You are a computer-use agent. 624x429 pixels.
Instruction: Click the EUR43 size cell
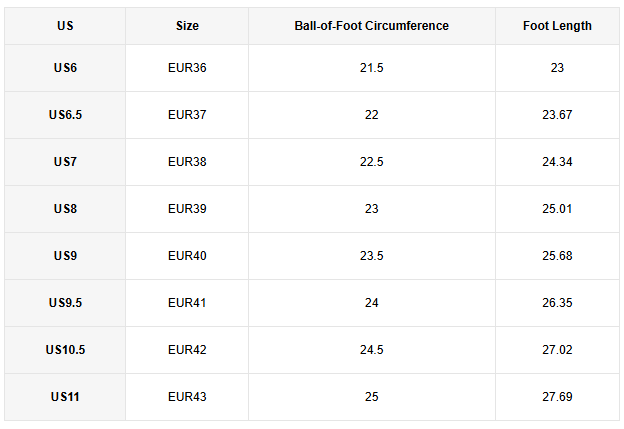tap(187, 397)
